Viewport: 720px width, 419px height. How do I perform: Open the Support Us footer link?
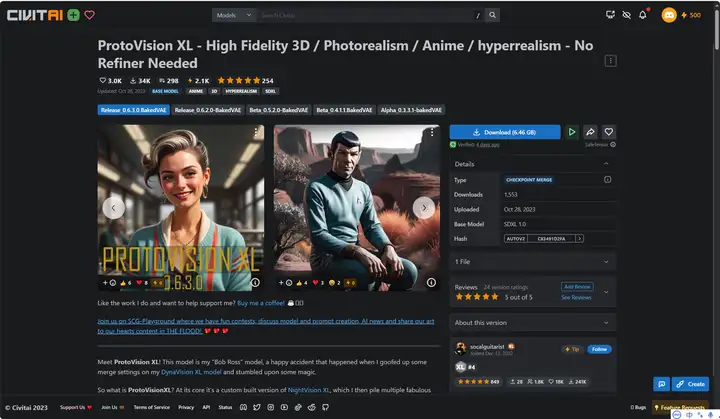(x=76, y=407)
